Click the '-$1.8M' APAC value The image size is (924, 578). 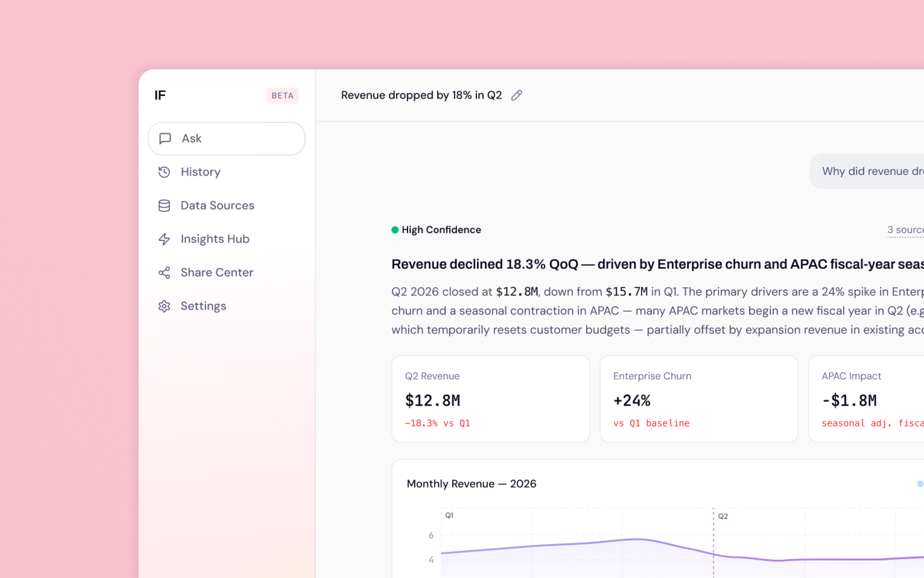(849, 401)
